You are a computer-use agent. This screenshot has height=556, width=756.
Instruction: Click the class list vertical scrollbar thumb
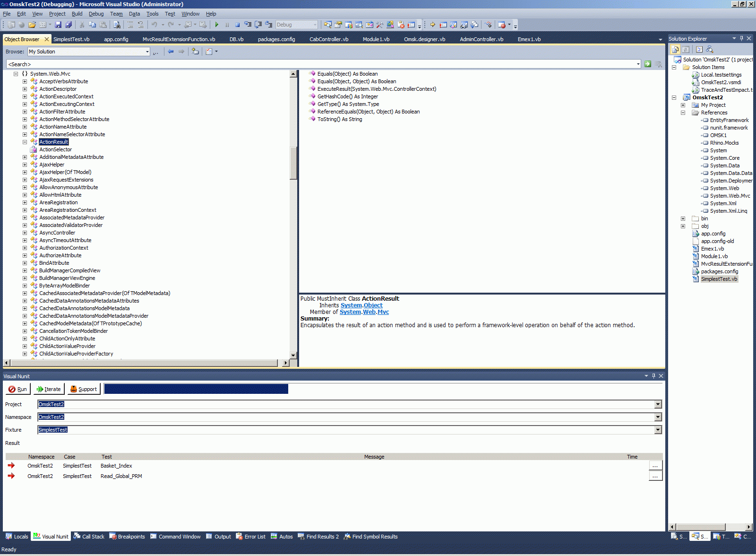coord(293,163)
